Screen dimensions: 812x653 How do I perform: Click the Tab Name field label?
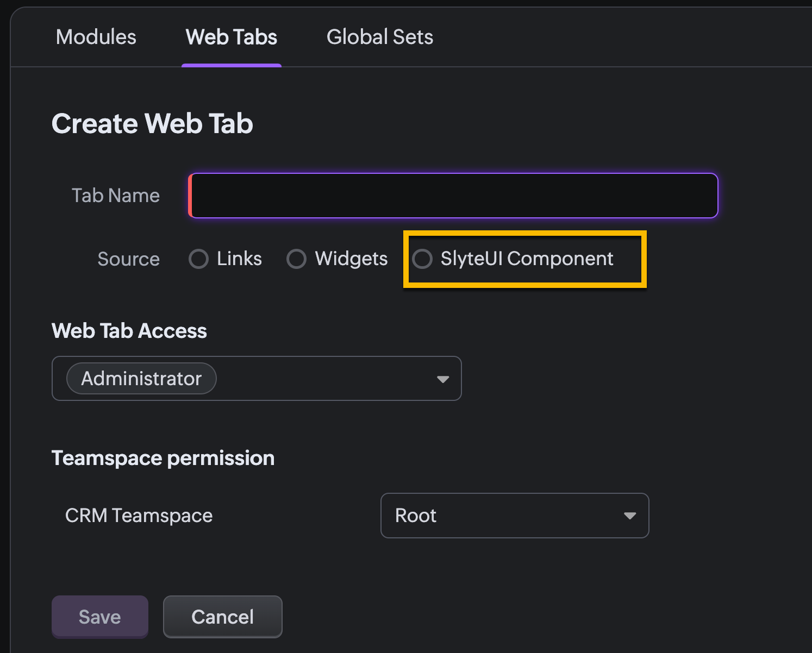115,196
